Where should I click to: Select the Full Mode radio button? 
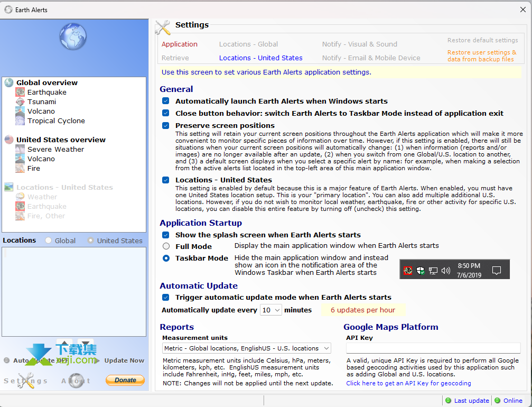click(x=166, y=246)
